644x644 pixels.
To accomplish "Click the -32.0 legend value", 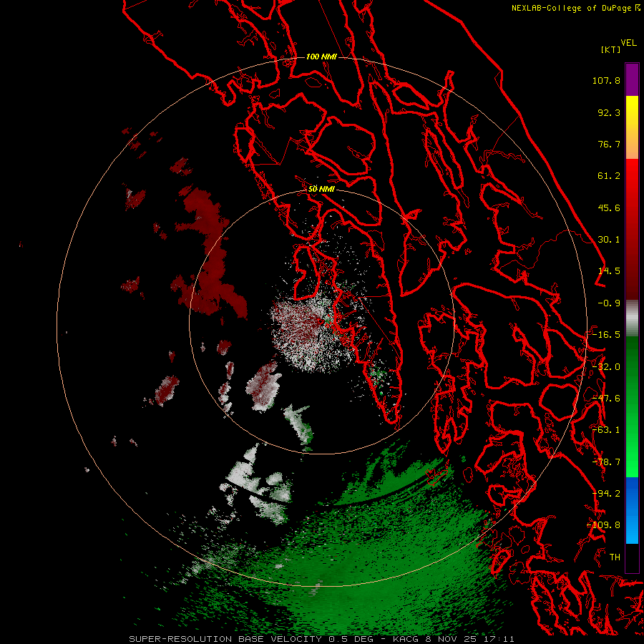I will [x=606, y=367].
